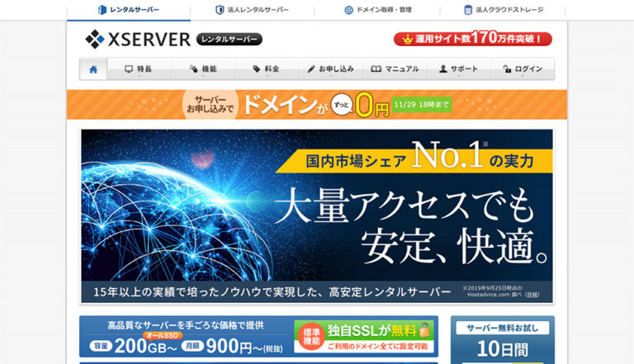The width and height of the screenshot is (634, 364).
Task: Open the 高品質なサーバー 200GB 900円 banner
Action: (258, 337)
